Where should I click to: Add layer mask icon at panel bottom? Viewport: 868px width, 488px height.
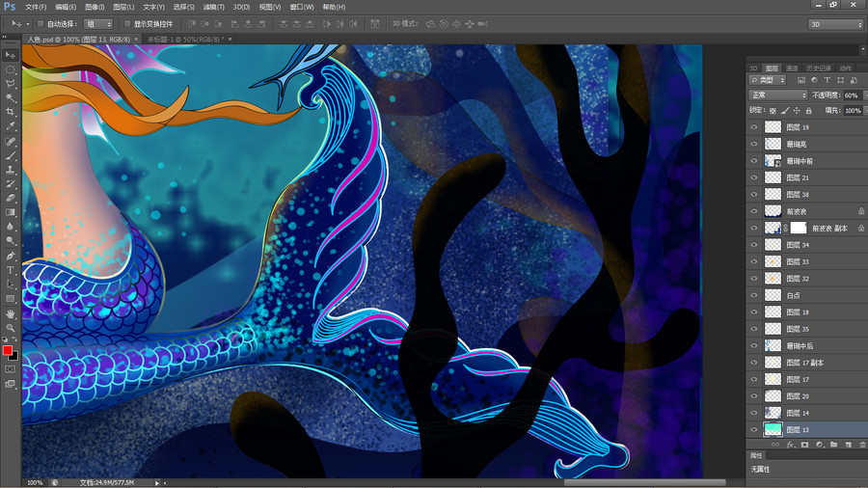(805, 445)
